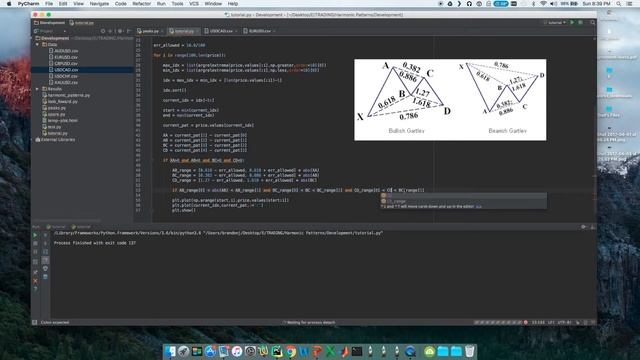Open Google Chrome from the Dock

[x=291, y=351]
